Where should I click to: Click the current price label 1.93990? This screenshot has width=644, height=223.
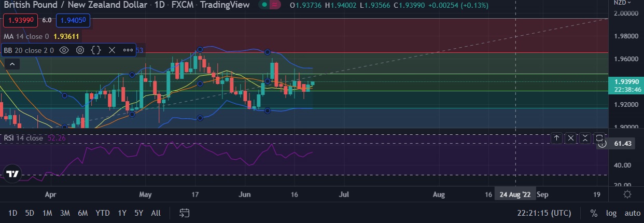pos(626,81)
